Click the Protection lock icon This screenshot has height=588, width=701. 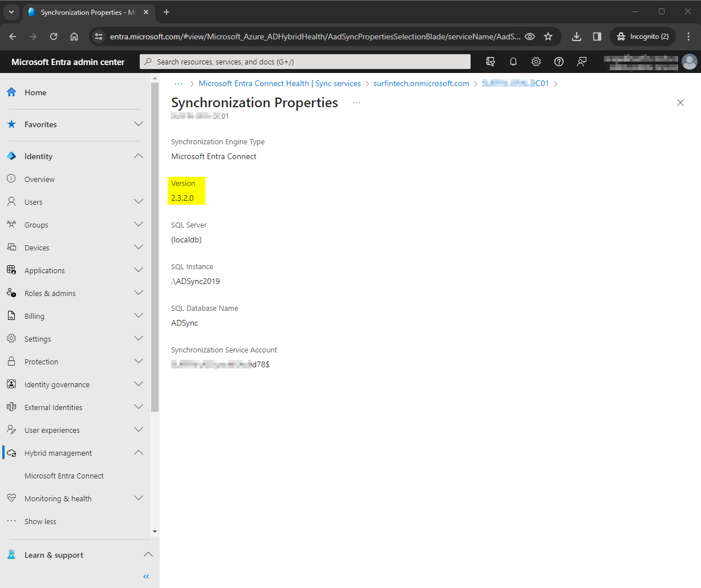coord(11,362)
